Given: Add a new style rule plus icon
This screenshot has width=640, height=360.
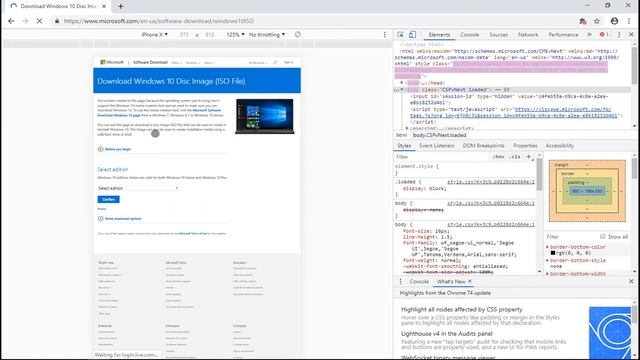Looking at the screenshot, I should point(529,157).
